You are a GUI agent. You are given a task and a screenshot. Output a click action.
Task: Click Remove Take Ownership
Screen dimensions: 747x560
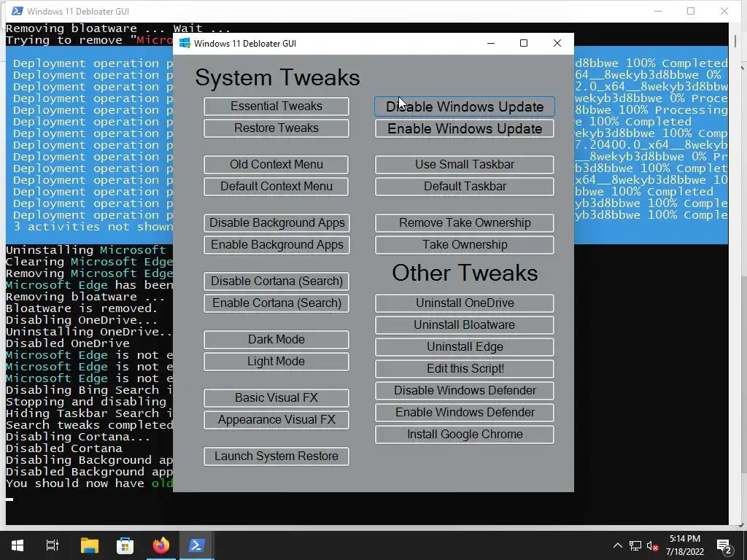coord(465,223)
